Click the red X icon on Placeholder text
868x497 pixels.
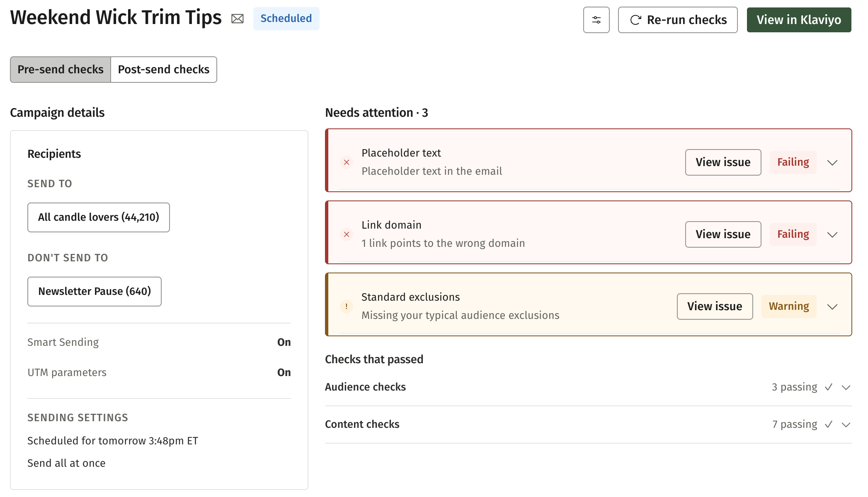click(x=347, y=162)
